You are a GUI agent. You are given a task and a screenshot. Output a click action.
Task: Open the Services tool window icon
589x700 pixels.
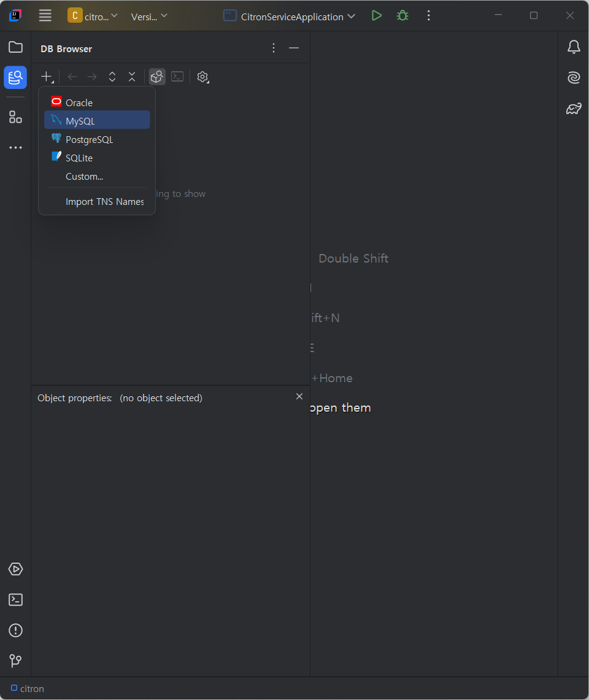click(15, 569)
